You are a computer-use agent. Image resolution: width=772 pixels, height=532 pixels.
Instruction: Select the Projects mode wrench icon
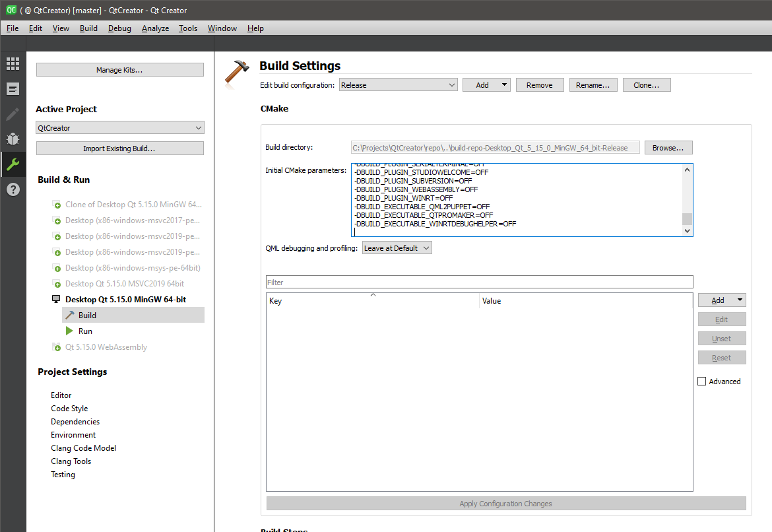tap(13, 164)
